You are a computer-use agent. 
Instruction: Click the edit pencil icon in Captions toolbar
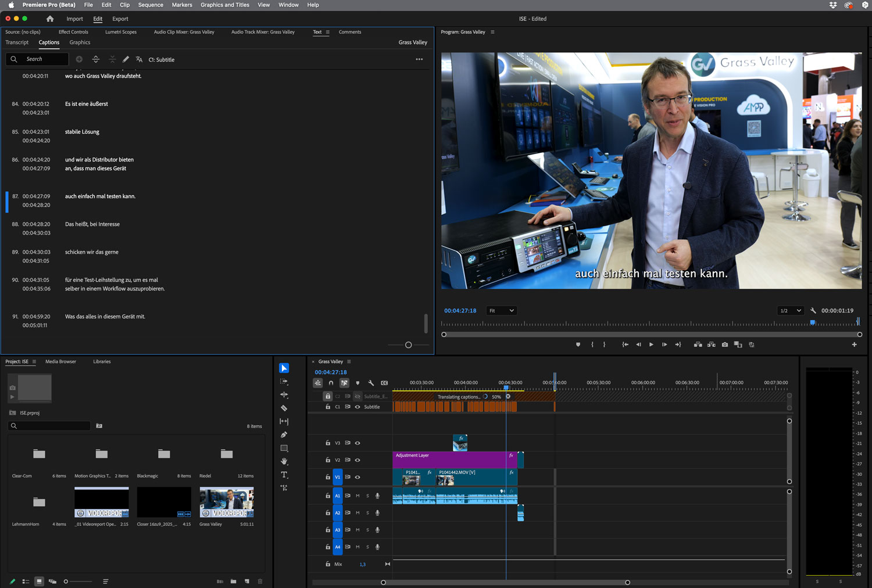point(126,59)
